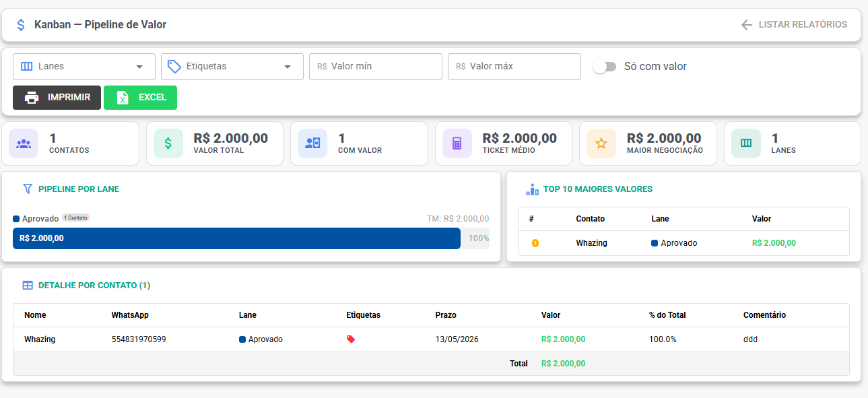868x398 pixels.
Task: Click the 100.0% value in % do Total column
Action: pos(663,339)
